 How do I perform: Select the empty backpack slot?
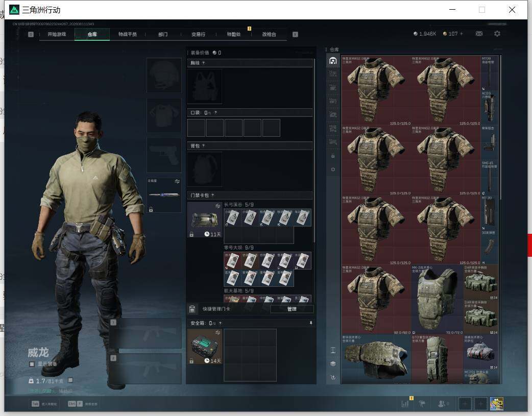[205, 169]
